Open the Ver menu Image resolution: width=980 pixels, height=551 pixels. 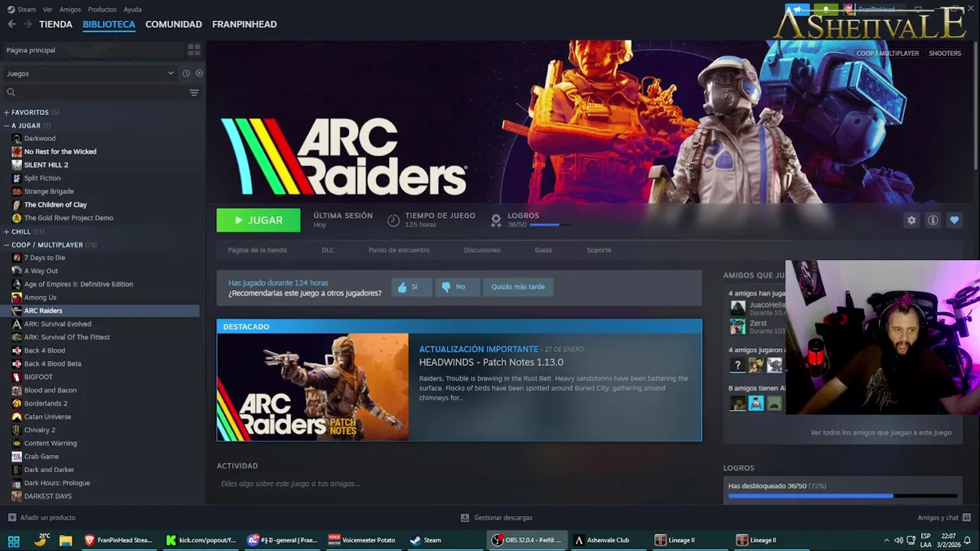(x=47, y=9)
